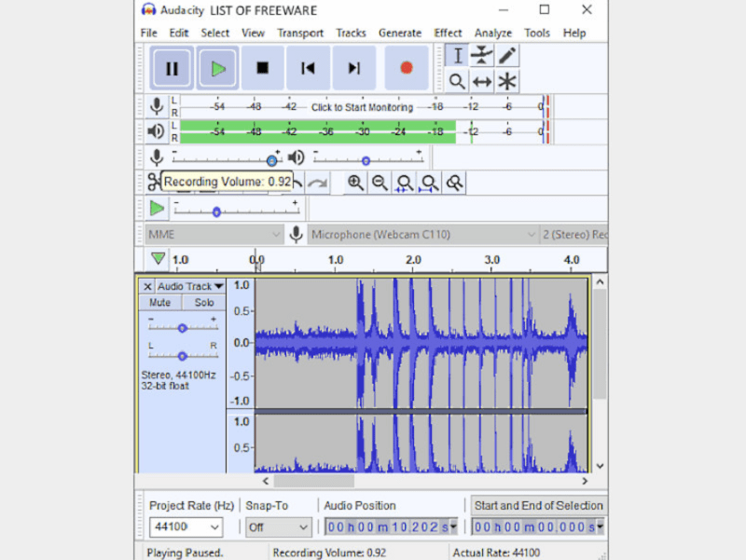
Task: Open the Tracks menu
Action: [x=351, y=33]
